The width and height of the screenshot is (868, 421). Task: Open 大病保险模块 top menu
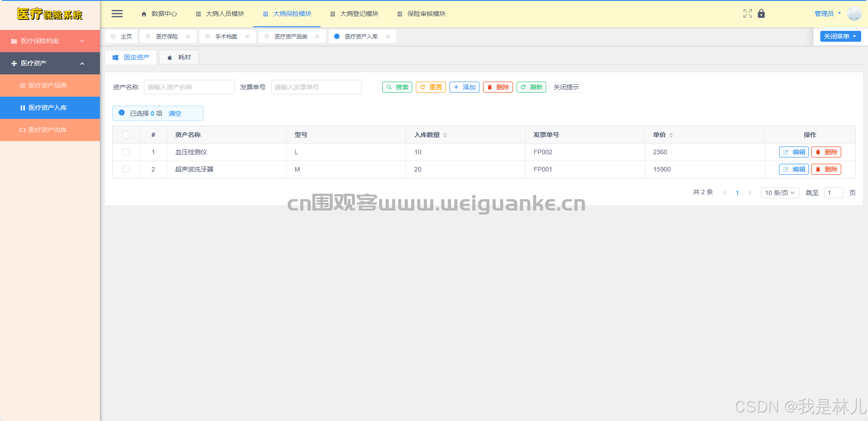287,14
